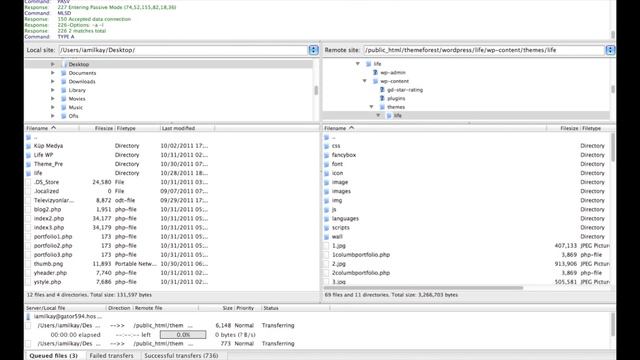
Task: Select the fancybox remote folder icon
Action: pos(327,155)
